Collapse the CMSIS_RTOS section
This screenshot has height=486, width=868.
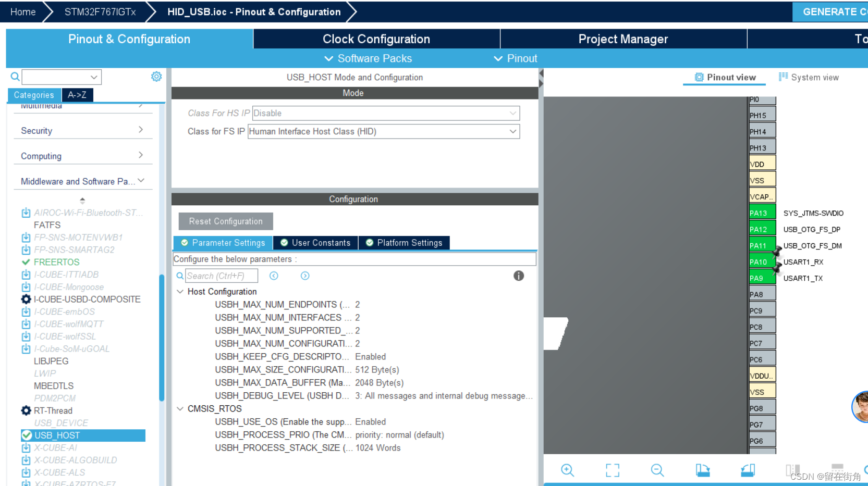coord(180,408)
